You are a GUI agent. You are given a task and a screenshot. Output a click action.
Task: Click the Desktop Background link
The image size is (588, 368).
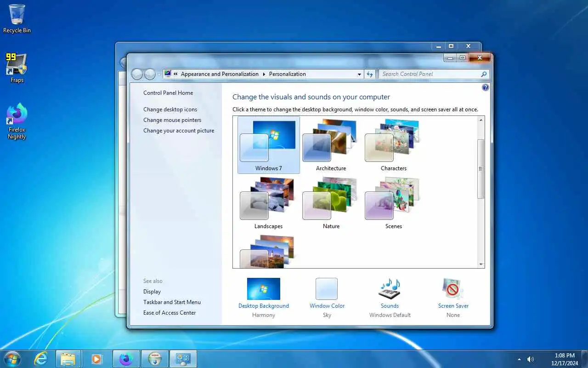pyautogui.click(x=264, y=306)
